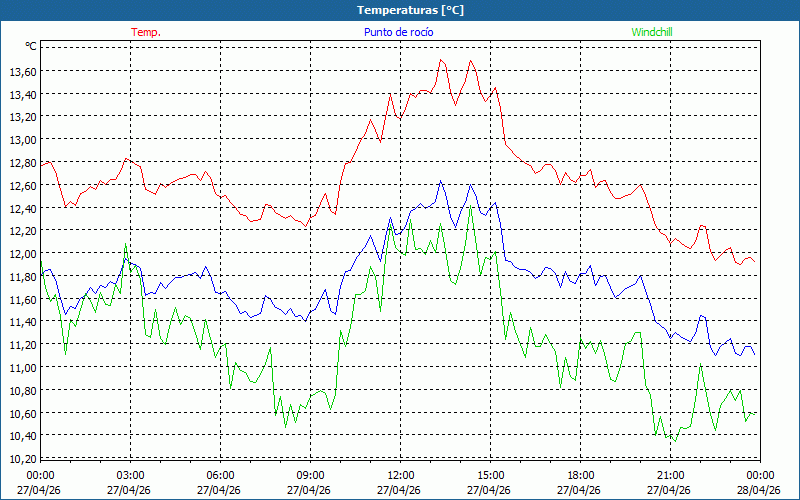Click the 03:00 time axis label

coord(130,475)
